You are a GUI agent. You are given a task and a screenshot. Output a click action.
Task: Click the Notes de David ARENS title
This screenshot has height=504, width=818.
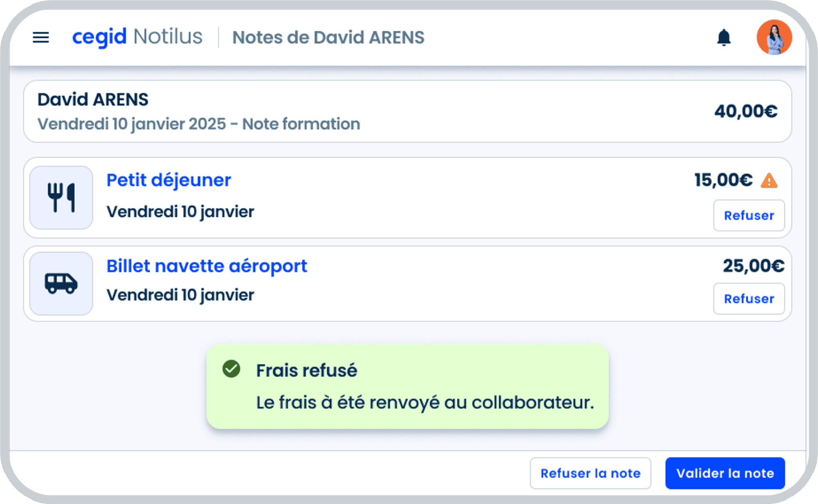pyautogui.click(x=328, y=38)
